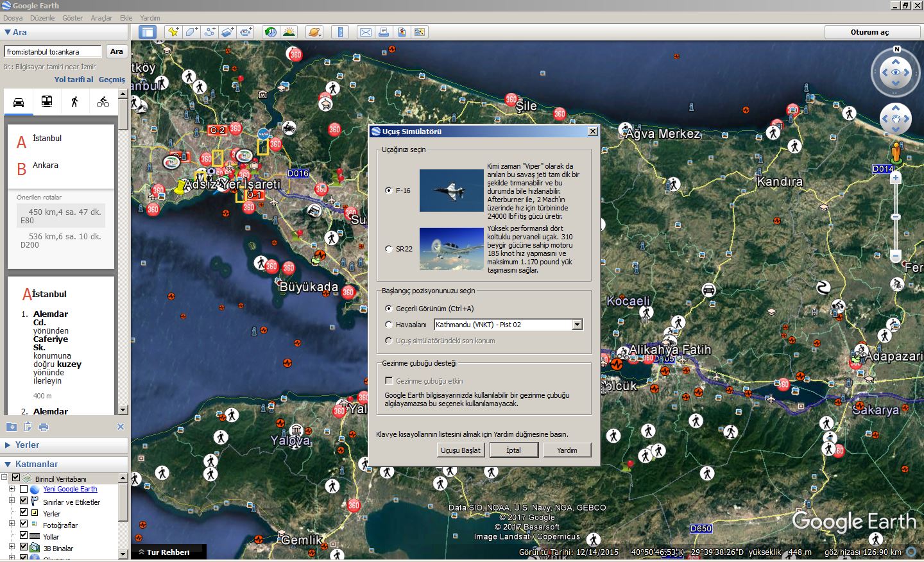Expand 3B Binalar tree node
This screenshot has height=562, width=924.
coord(12,547)
